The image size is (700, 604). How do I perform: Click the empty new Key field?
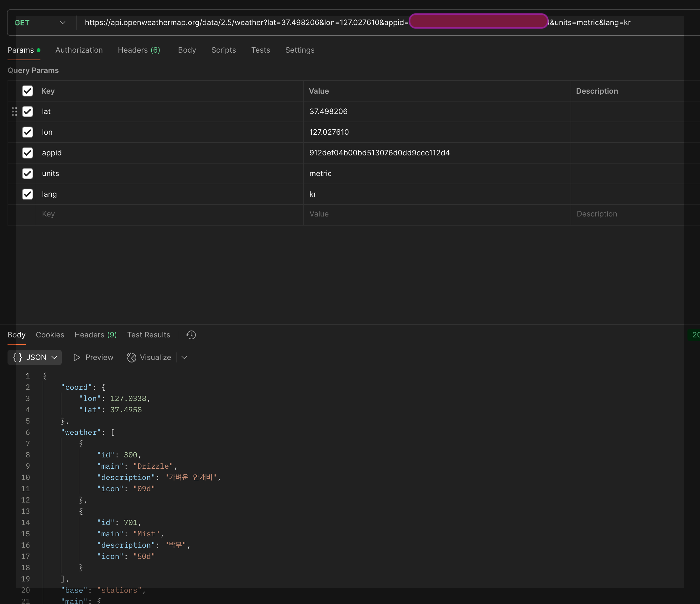[170, 214]
